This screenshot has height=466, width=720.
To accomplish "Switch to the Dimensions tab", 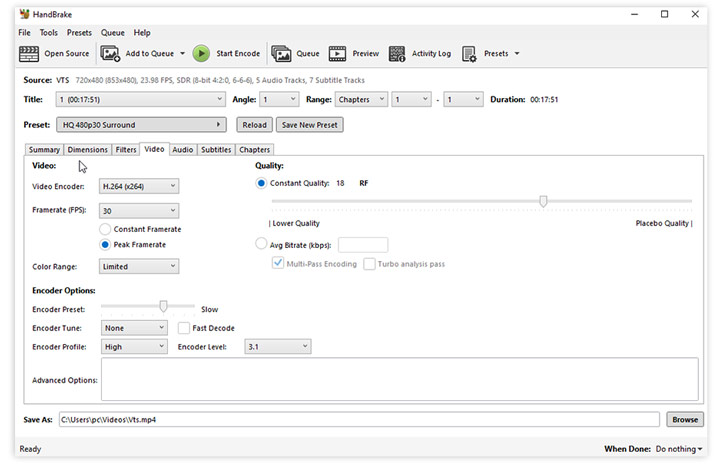I will coord(87,150).
